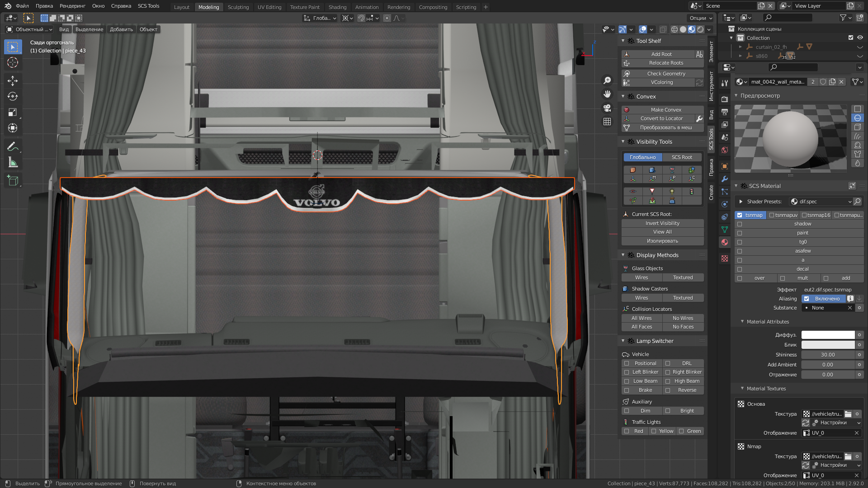Open the Файл menu
Viewport: 868px width, 488px height.
[22, 6]
